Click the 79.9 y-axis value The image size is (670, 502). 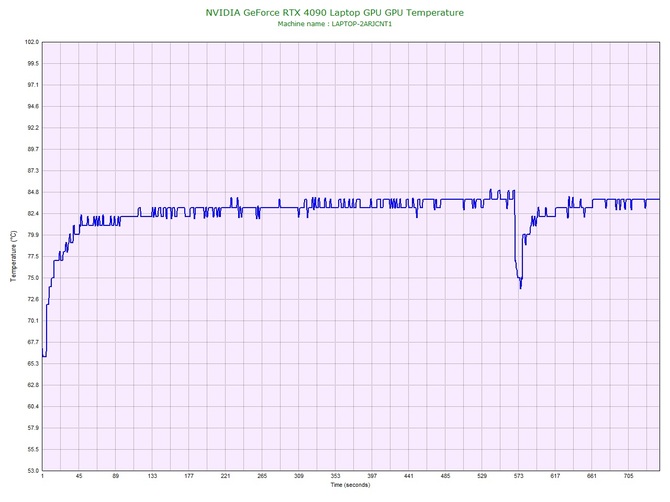pos(33,235)
